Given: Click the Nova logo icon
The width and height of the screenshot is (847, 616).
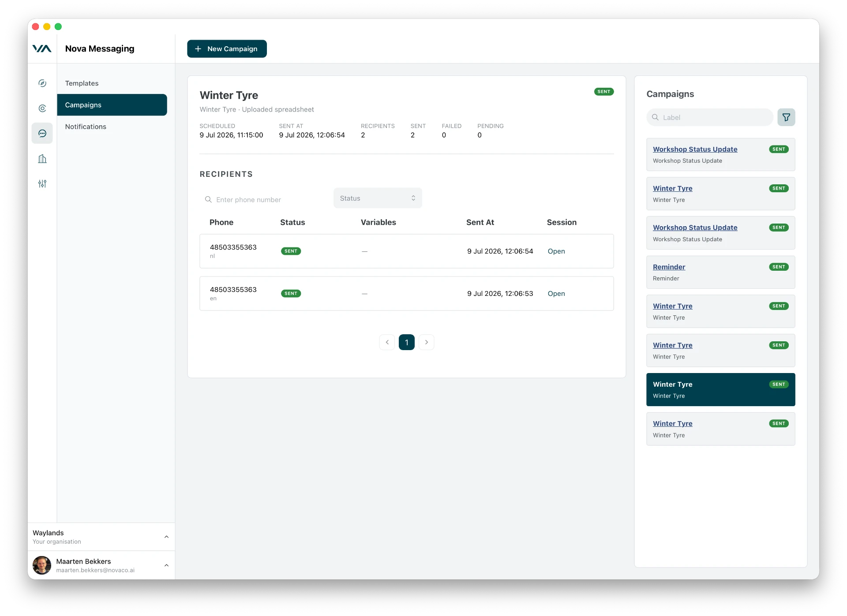Looking at the screenshot, I should click(x=42, y=49).
